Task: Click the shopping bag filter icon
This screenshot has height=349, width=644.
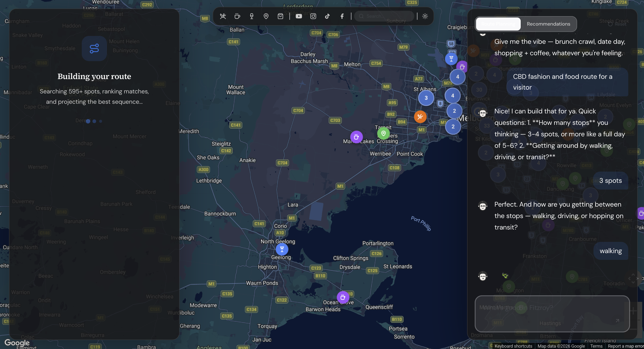Action: 280,16
